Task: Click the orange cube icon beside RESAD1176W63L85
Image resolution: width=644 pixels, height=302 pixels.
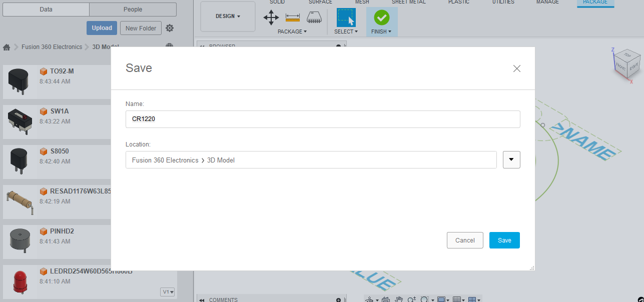Action: point(44,191)
